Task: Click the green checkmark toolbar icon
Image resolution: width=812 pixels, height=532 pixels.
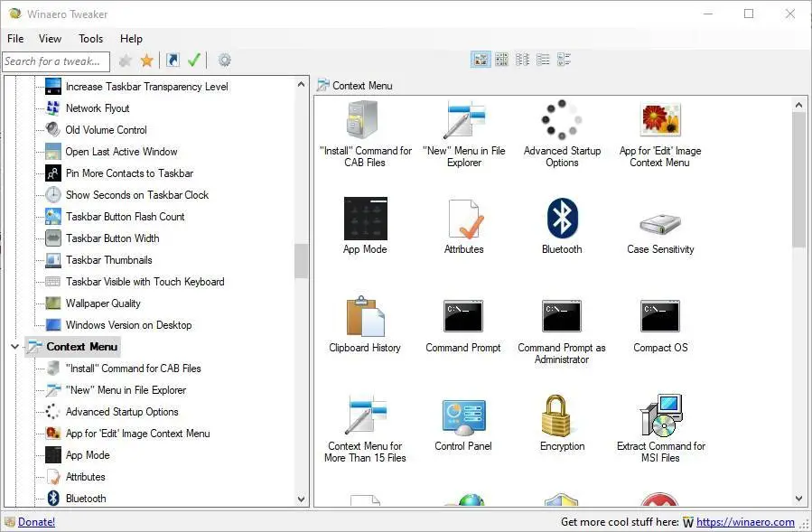Action: 194,61
